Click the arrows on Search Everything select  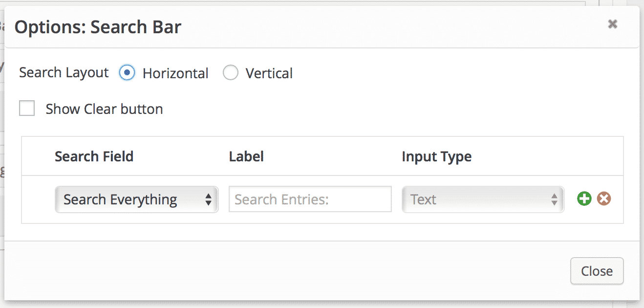[x=209, y=199]
